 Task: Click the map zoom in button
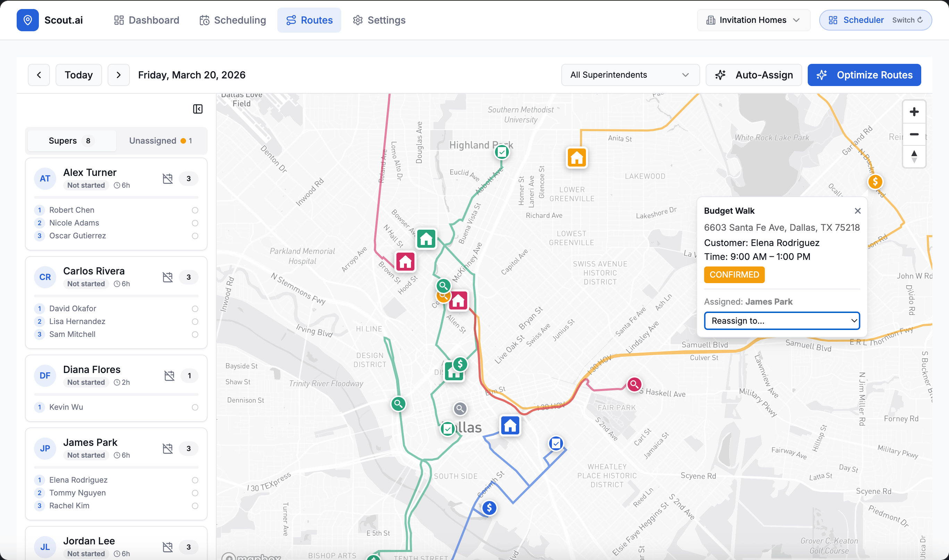coord(914,112)
